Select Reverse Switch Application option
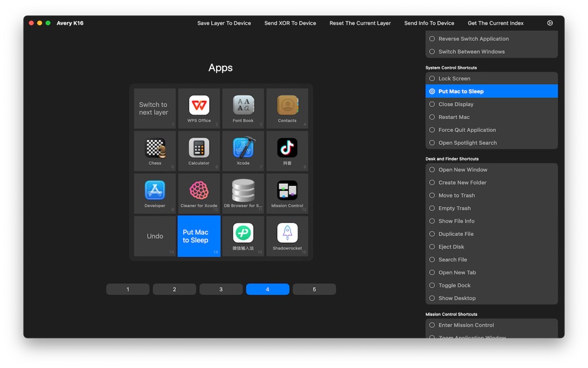The height and width of the screenshot is (368, 588). pos(491,38)
